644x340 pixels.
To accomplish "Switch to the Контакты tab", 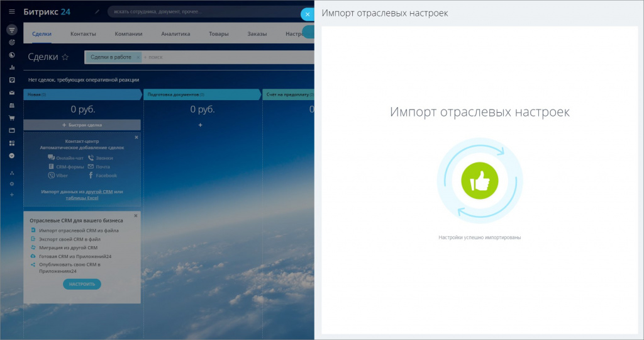I will [83, 34].
